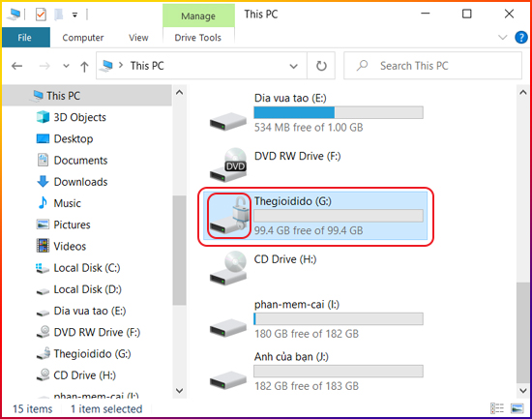The width and height of the screenshot is (532, 419).
Task: Click text '99.4 GB free of 99.4 GB'
Action: point(309,230)
